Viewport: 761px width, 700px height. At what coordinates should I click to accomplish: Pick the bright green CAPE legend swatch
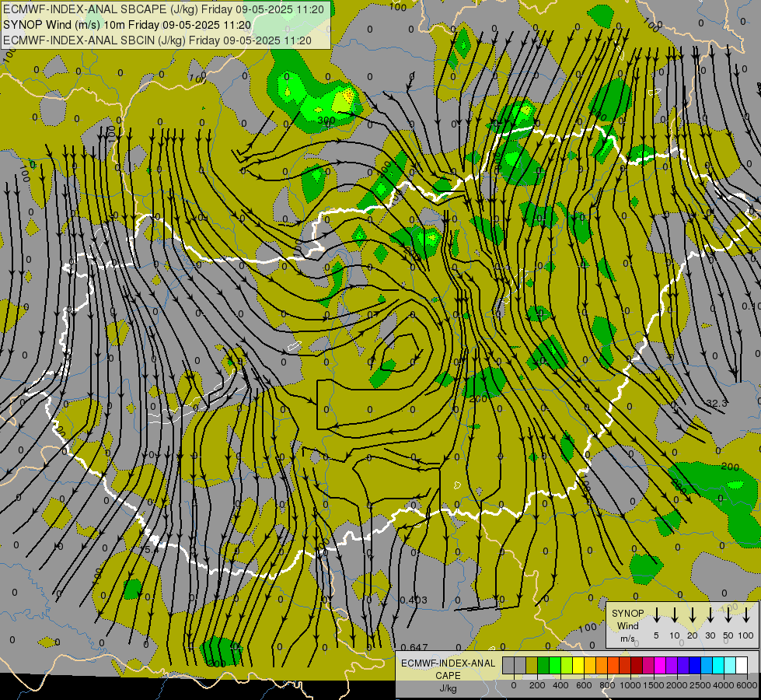(x=555, y=665)
